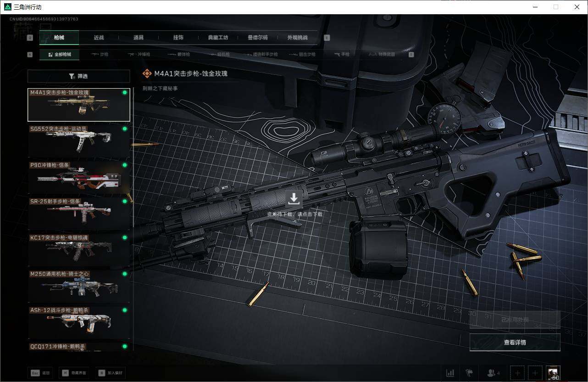Open the 典藏工坊 tab
The height and width of the screenshot is (382, 588).
218,38
